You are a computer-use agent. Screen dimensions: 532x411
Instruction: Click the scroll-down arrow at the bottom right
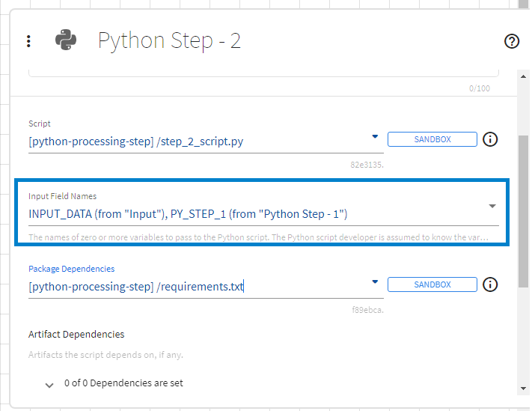(x=523, y=389)
